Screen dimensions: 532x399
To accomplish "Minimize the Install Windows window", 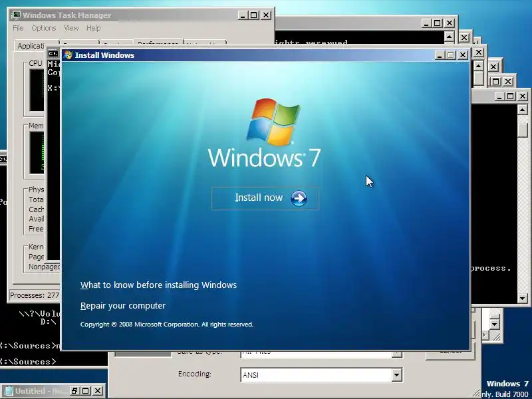I will pyautogui.click(x=440, y=55).
